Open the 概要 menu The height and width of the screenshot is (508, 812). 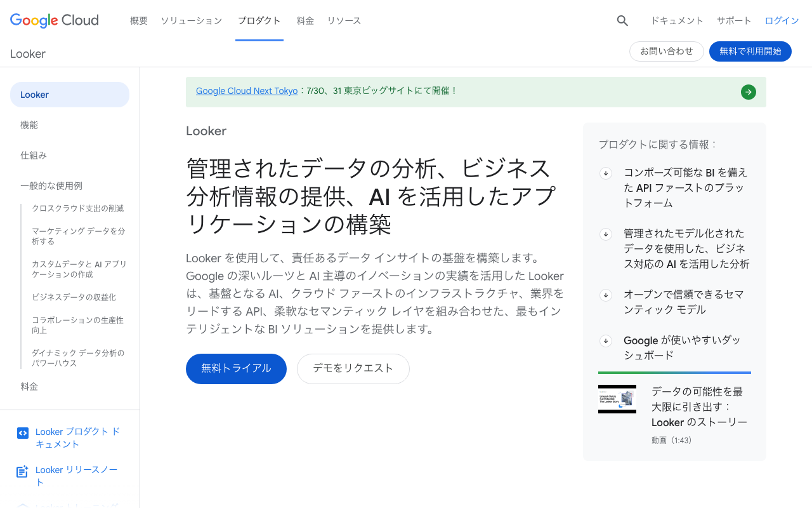[x=139, y=20]
